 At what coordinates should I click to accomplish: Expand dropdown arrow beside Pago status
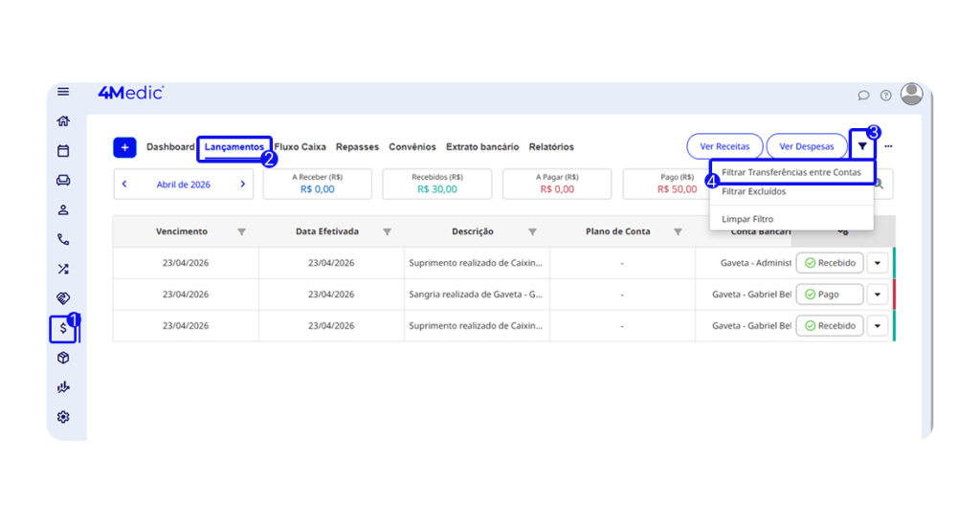tap(879, 295)
